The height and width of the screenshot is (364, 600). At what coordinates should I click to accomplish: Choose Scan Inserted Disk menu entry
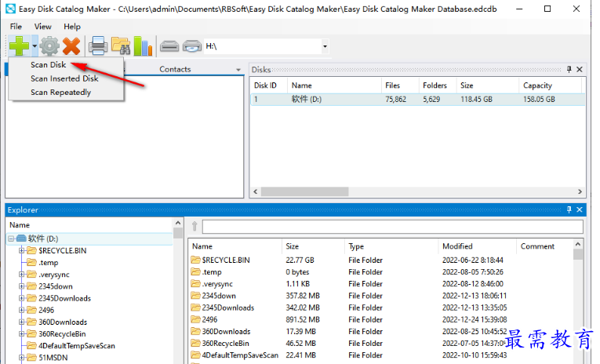[64, 78]
